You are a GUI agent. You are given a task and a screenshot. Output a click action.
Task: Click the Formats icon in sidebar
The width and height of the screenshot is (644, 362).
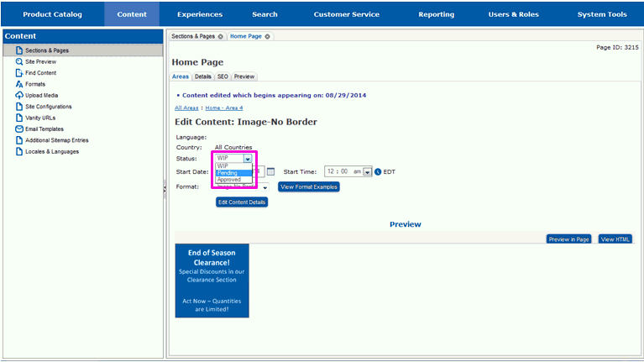coord(19,84)
